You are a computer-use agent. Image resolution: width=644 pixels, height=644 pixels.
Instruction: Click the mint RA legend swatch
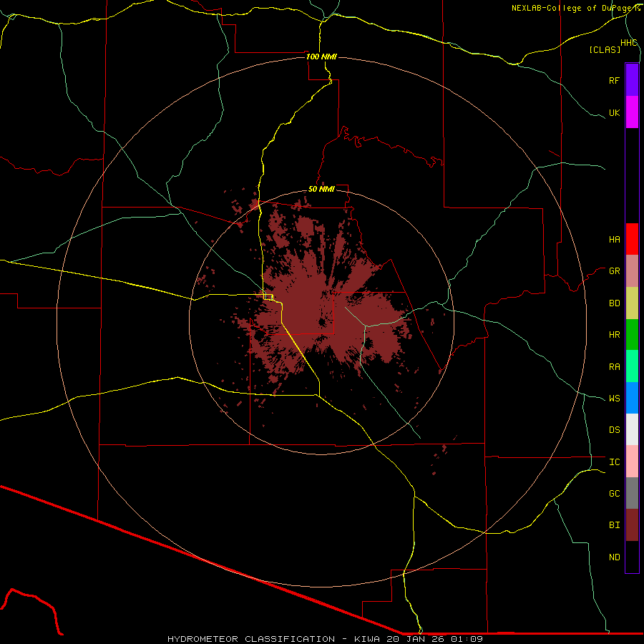pos(632,366)
